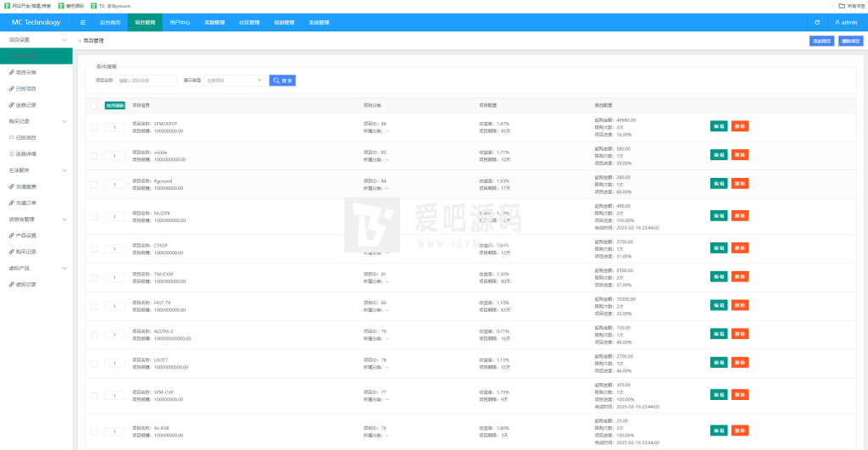The image size is (868, 450).
Task: Click the sort number box for SFM-CVP
Action: [114, 396]
